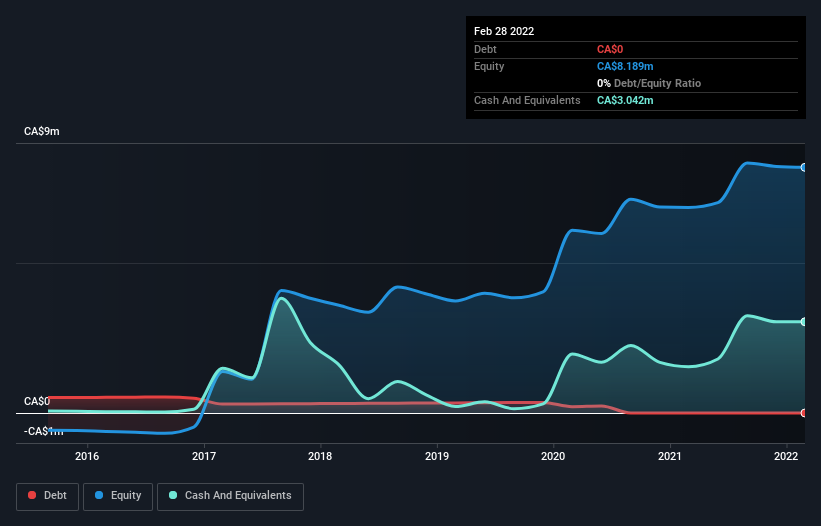The width and height of the screenshot is (821, 526).
Task: Toggle the Cash And Equivalents legend button
Action: 230,496
